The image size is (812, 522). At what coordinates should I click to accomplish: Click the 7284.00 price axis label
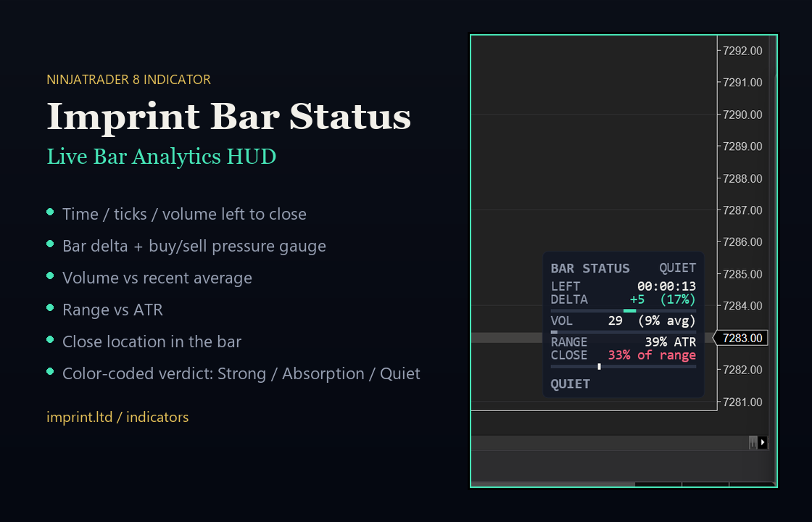coord(742,306)
